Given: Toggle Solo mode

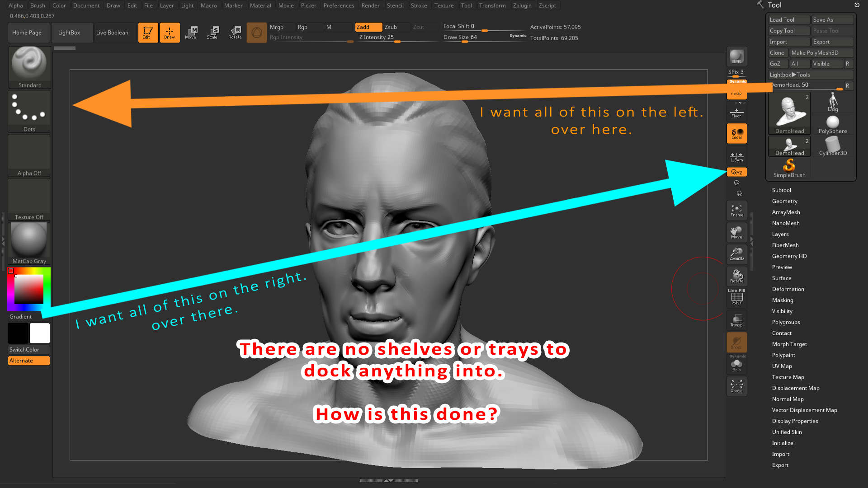Looking at the screenshot, I should click(x=736, y=365).
